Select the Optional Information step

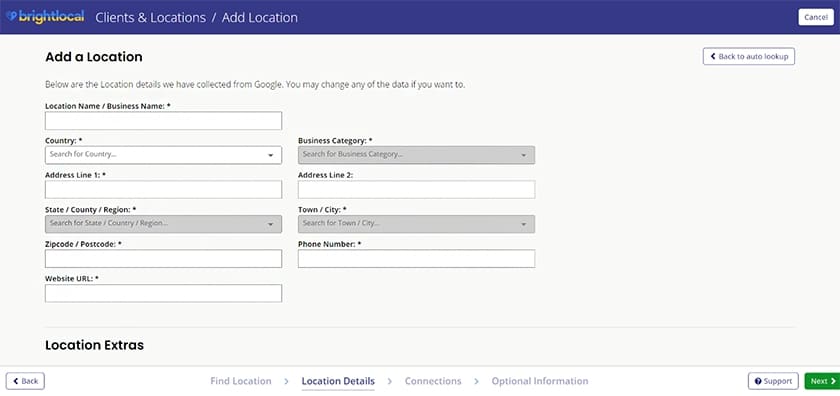pyautogui.click(x=539, y=381)
